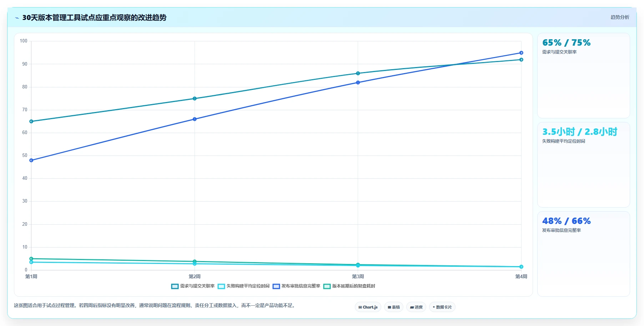The height and width of the screenshot is (326, 644).
Task: Select 需求与提交关联率 point at 第3周 (86)
Action: coord(358,73)
